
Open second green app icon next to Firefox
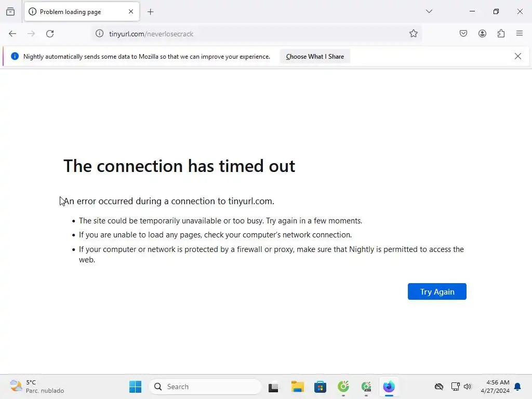pyautogui.click(x=366, y=387)
